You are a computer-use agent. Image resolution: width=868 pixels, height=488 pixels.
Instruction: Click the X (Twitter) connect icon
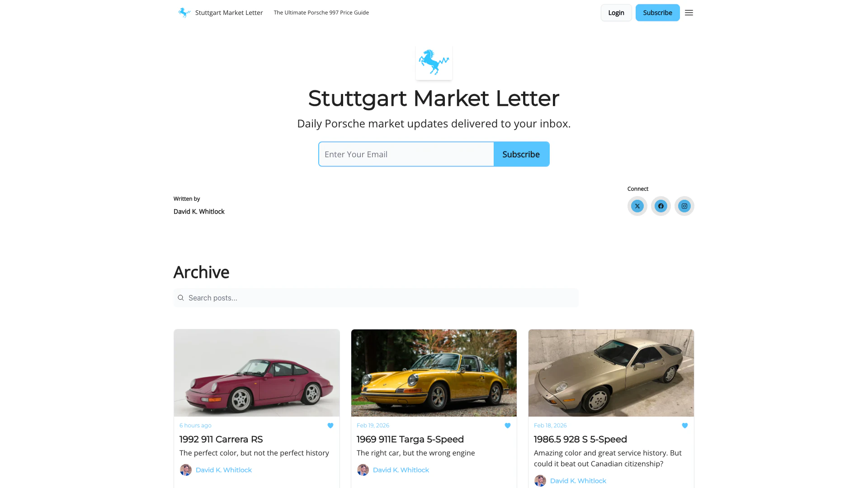(637, 206)
